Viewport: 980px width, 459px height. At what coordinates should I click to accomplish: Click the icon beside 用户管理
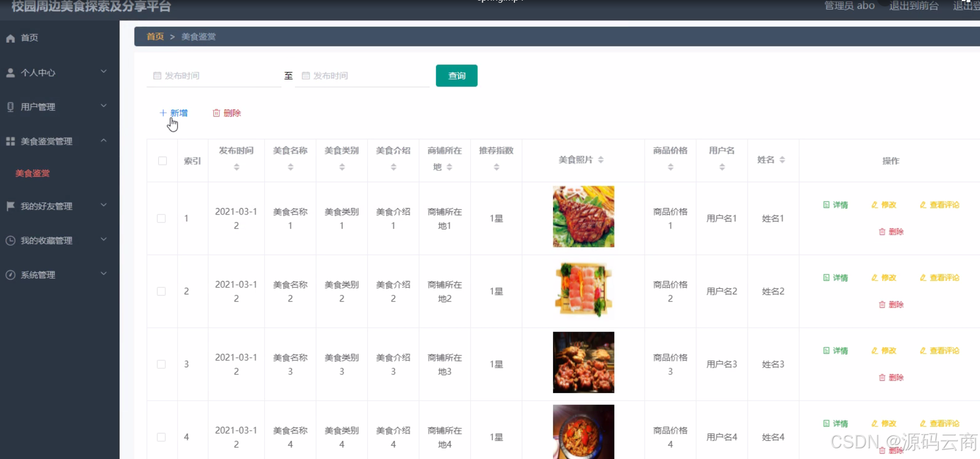10,107
